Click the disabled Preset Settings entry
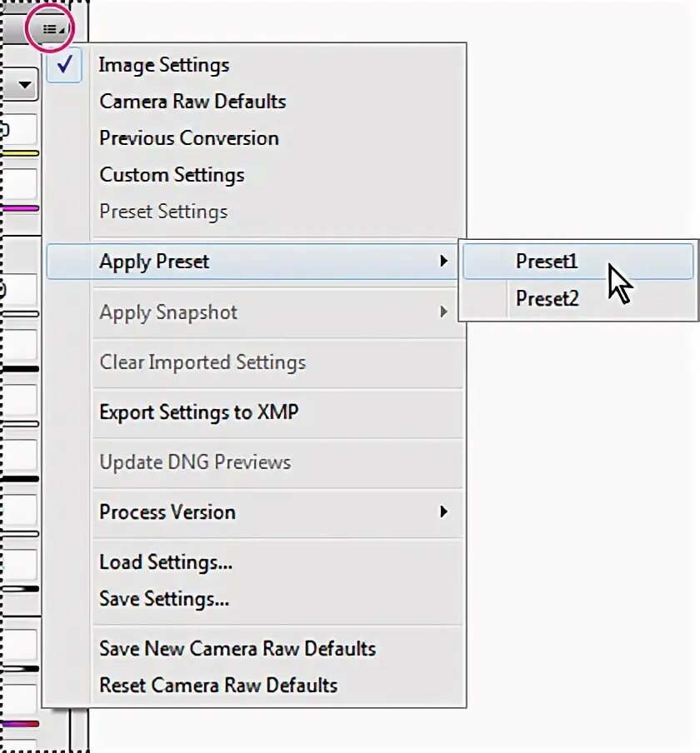This screenshot has height=753, width=700. [x=163, y=212]
